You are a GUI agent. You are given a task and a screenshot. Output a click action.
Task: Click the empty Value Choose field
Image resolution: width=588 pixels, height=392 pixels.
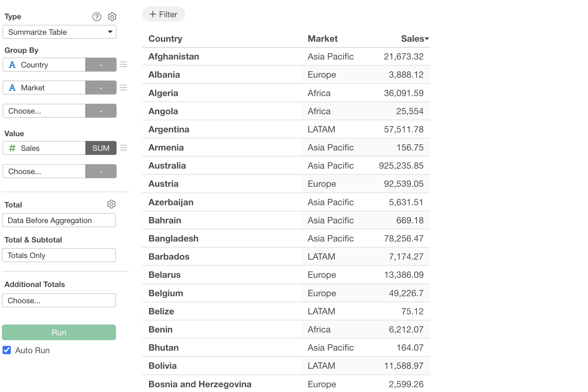[44, 171]
